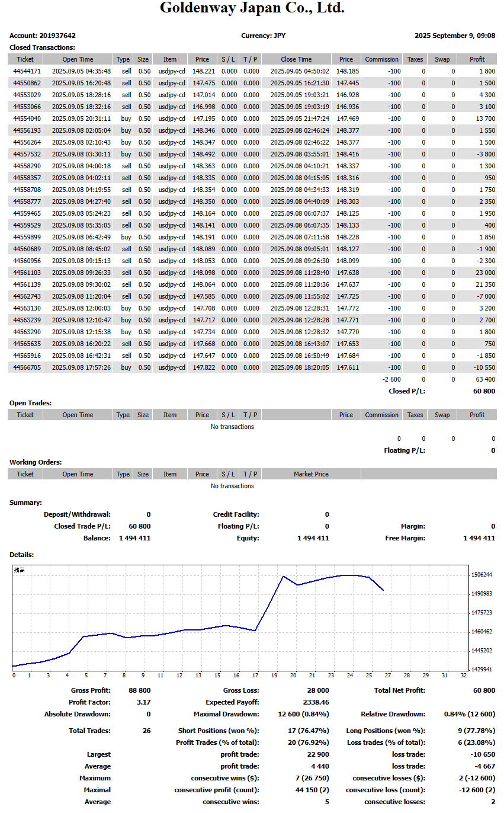504x813 pixels.
Task: Click the Goldenway Japan Co., Ltd. title
Action: [252, 8]
